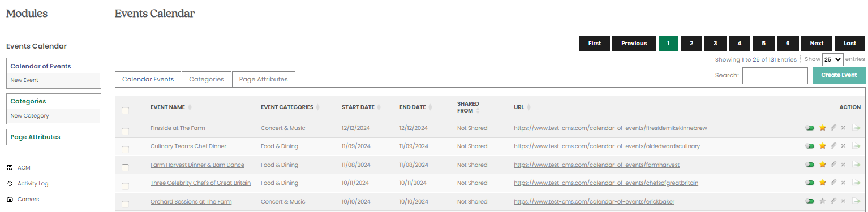
Task: Toggle active switch for Fireside at The Farm
Action: pyautogui.click(x=810, y=128)
